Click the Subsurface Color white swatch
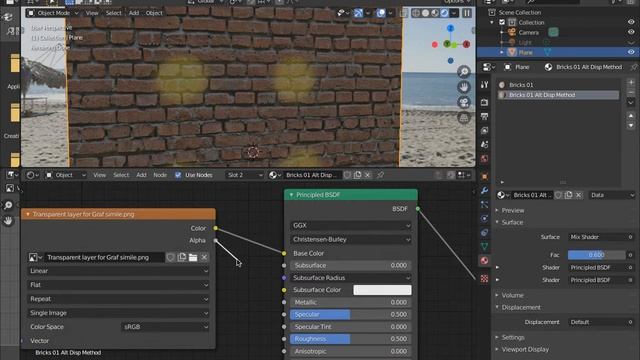The width and height of the screenshot is (640, 360). tap(382, 290)
